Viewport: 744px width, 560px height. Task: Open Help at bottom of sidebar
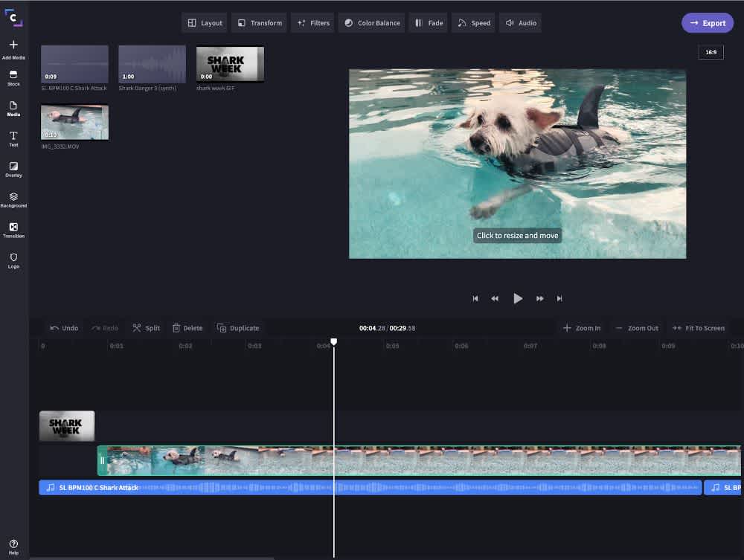(13, 547)
